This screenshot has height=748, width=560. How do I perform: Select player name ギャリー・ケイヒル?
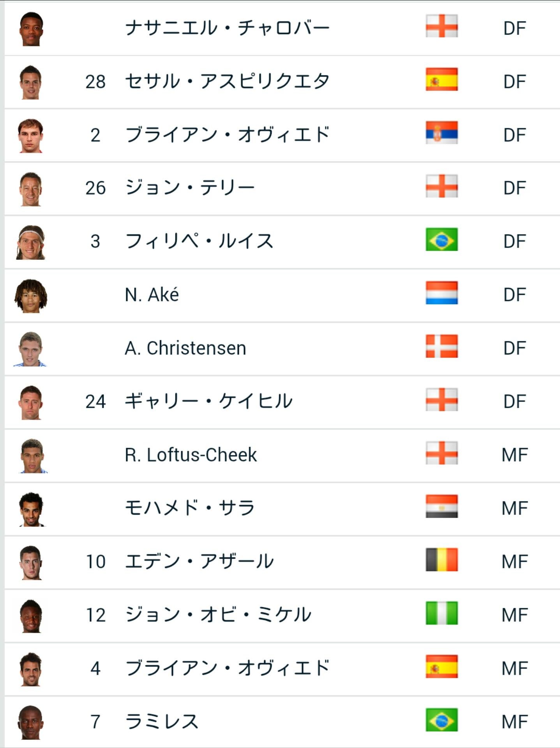tap(208, 402)
